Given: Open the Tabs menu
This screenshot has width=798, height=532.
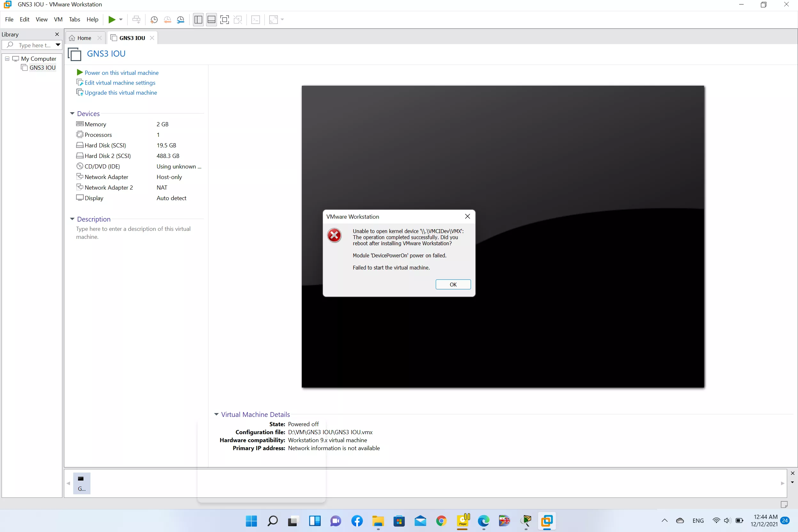Looking at the screenshot, I should point(74,19).
